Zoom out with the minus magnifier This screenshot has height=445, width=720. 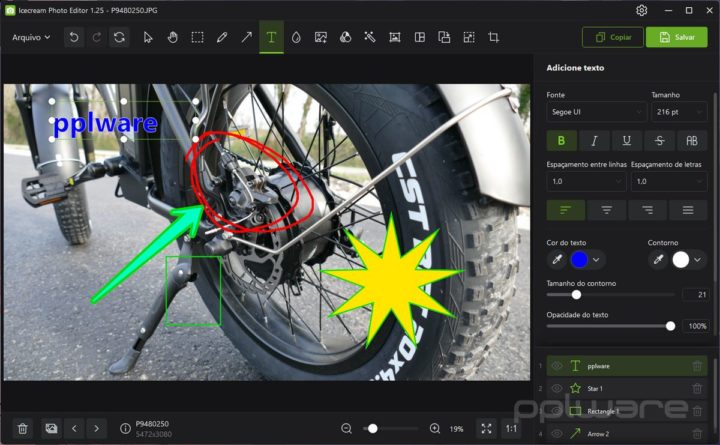(347, 428)
